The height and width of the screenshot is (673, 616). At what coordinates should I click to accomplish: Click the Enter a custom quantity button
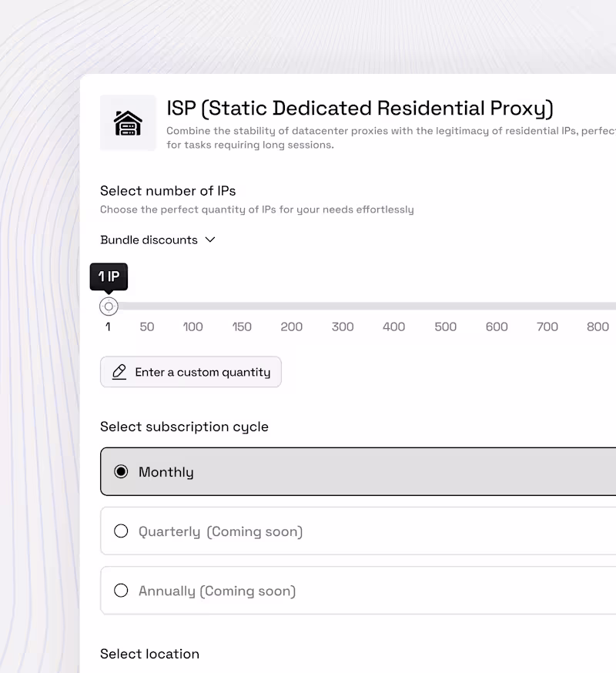[190, 372]
